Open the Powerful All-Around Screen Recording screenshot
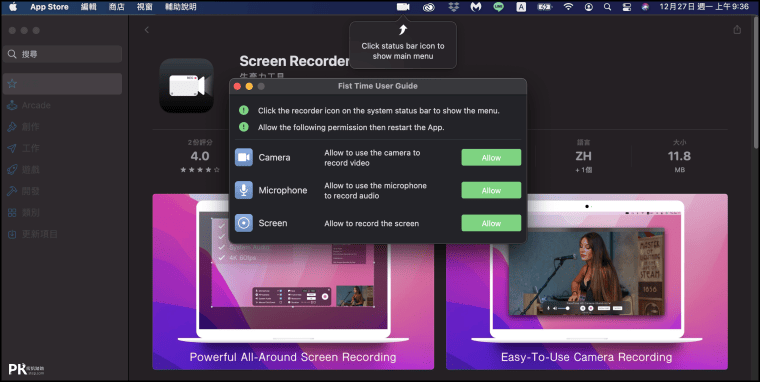Viewport: 760px width, 382px height. click(293, 282)
